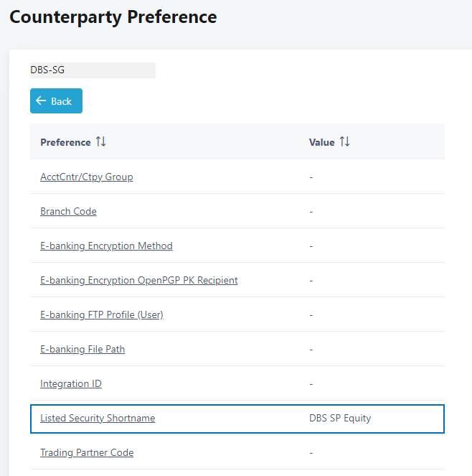Select the DBS SP Equity value cell
The height and width of the screenshot is (476, 472).
340,418
